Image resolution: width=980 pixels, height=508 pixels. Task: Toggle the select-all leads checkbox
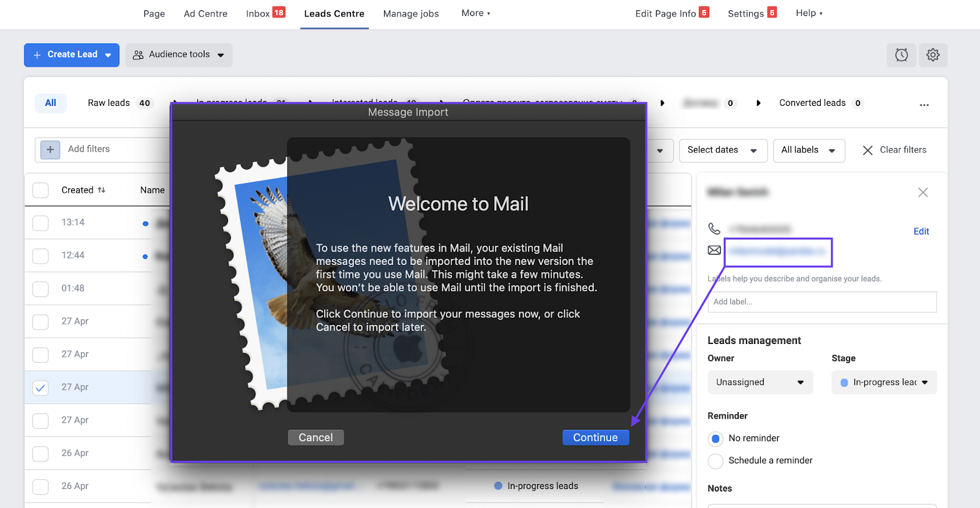tap(40, 190)
